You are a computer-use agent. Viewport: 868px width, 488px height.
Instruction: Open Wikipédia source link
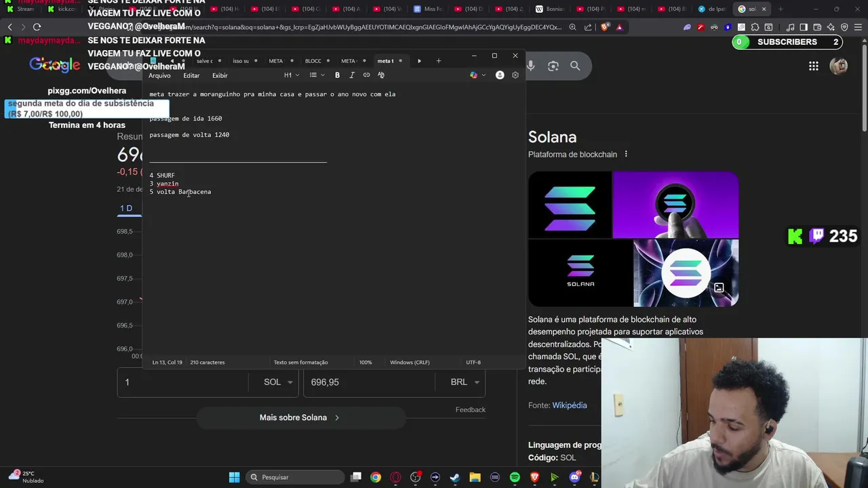point(570,405)
